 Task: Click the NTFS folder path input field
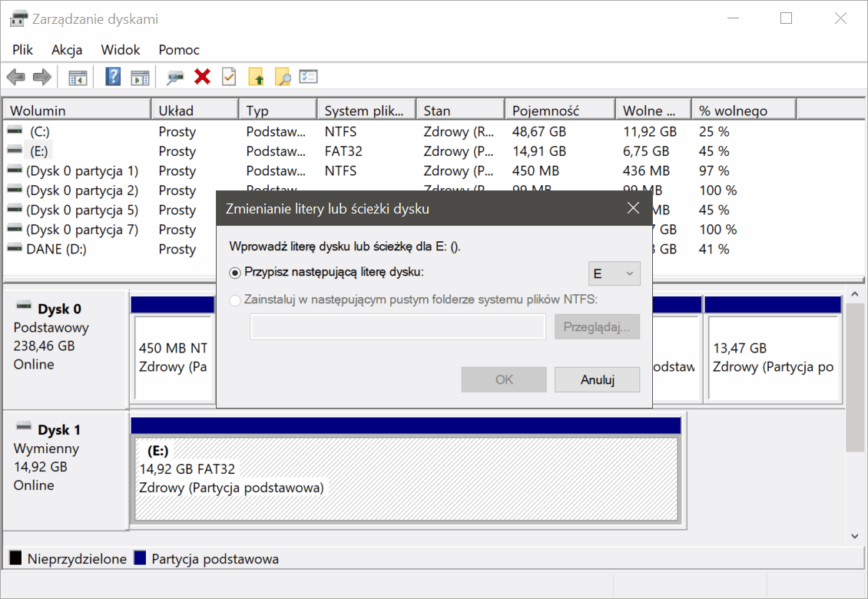pos(397,326)
